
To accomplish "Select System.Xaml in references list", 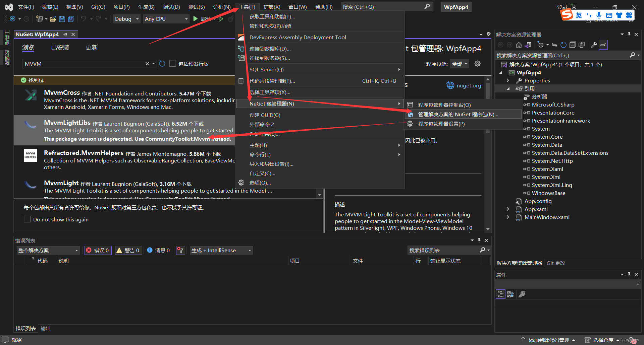I will 547,169.
